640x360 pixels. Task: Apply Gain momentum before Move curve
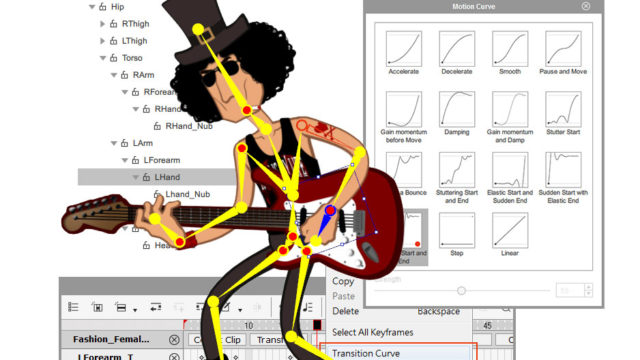pos(404,109)
